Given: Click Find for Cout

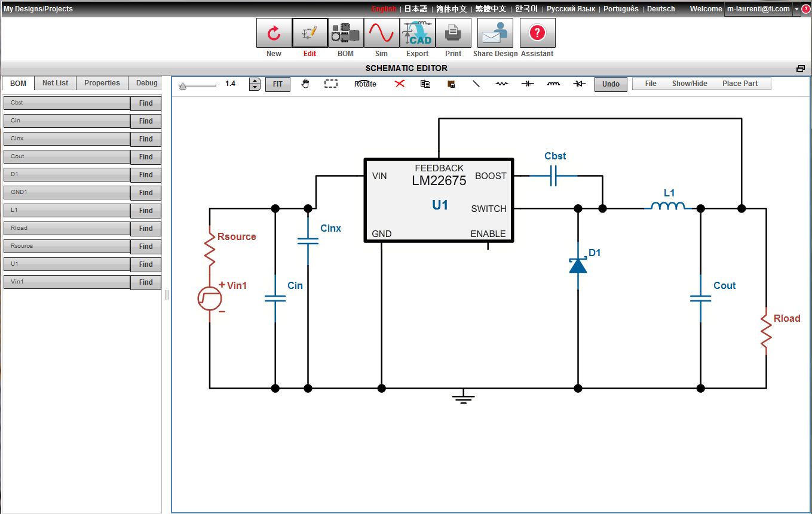Looking at the screenshot, I should point(146,157).
